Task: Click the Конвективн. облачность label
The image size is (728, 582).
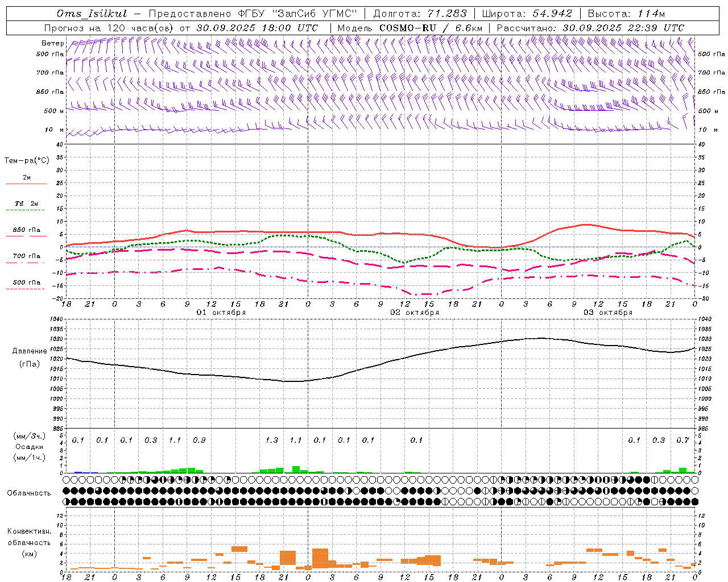Action: pyautogui.click(x=29, y=537)
